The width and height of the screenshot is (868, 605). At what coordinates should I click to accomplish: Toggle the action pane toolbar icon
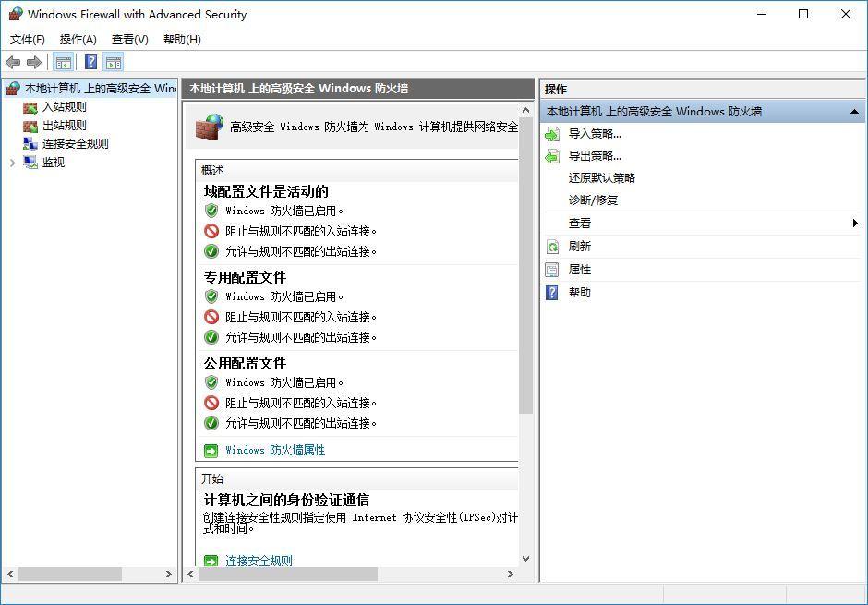pyautogui.click(x=114, y=62)
